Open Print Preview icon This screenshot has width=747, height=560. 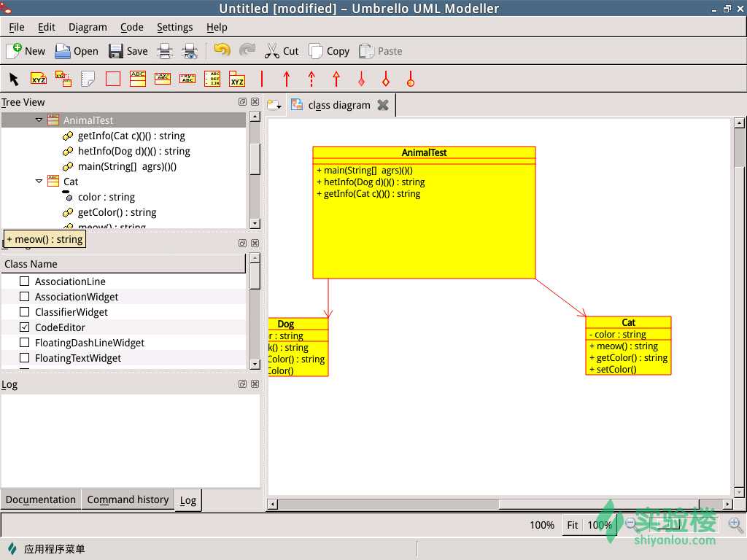(190, 51)
